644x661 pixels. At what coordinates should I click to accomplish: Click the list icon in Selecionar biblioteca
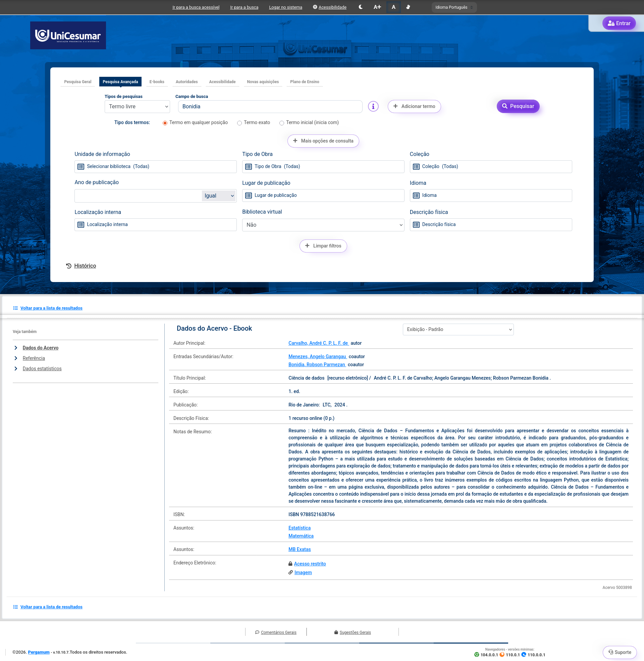(81, 167)
